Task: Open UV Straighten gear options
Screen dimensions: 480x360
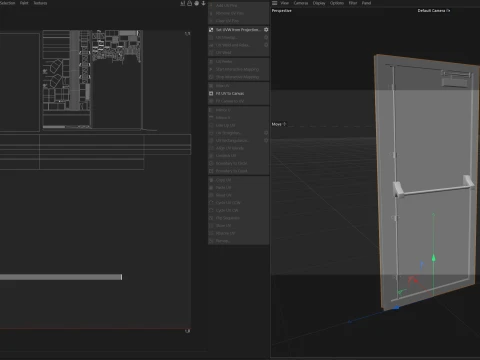Action: [x=266, y=133]
